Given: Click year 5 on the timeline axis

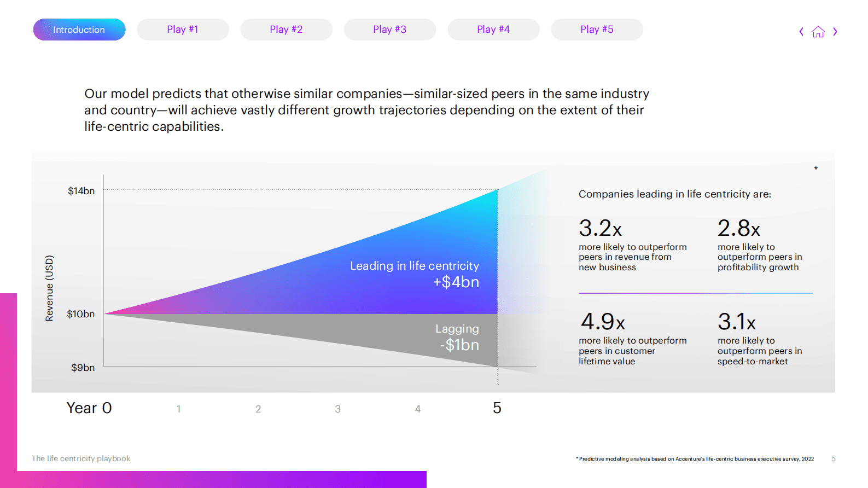Looking at the screenshot, I should click(497, 408).
